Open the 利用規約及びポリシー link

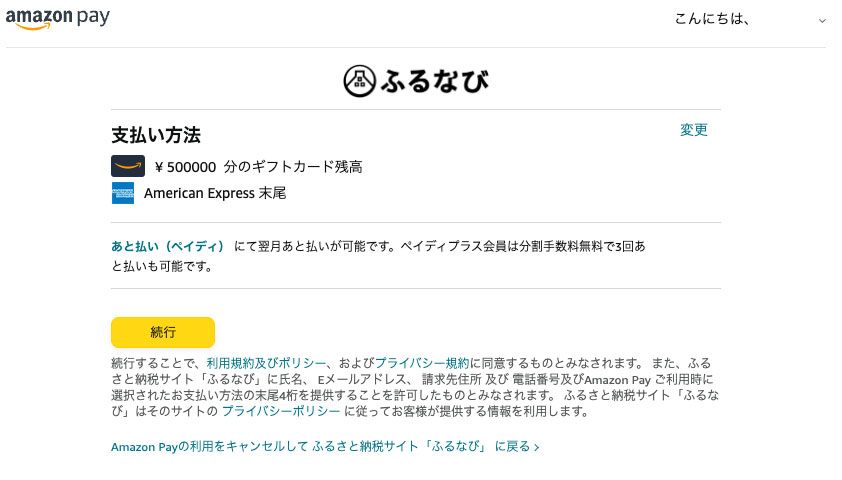point(266,363)
